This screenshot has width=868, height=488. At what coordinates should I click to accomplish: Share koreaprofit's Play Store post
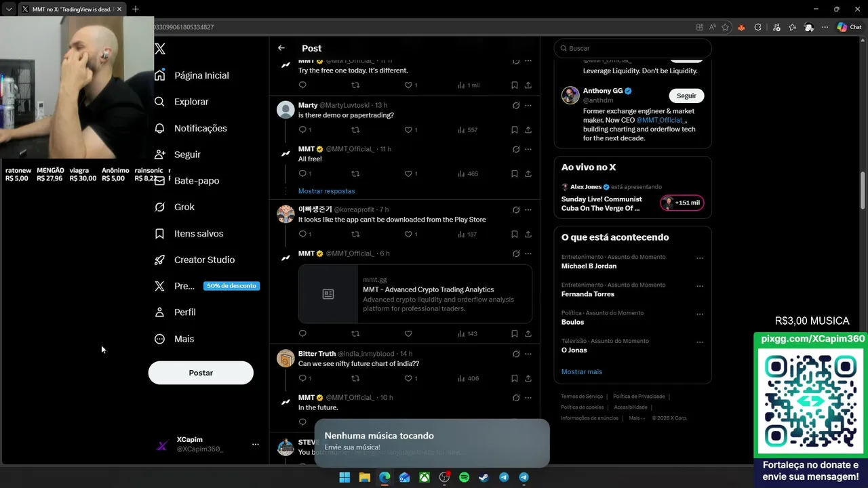tap(528, 235)
